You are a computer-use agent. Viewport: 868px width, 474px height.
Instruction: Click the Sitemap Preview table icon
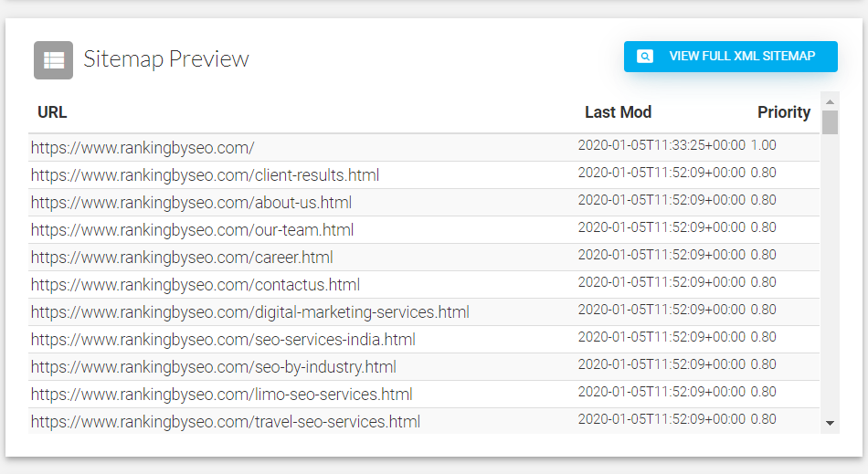53,60
